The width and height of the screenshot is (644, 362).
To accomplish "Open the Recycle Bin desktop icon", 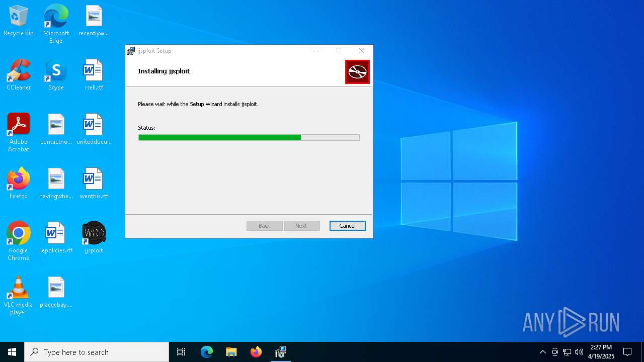I will pos(19,21).
